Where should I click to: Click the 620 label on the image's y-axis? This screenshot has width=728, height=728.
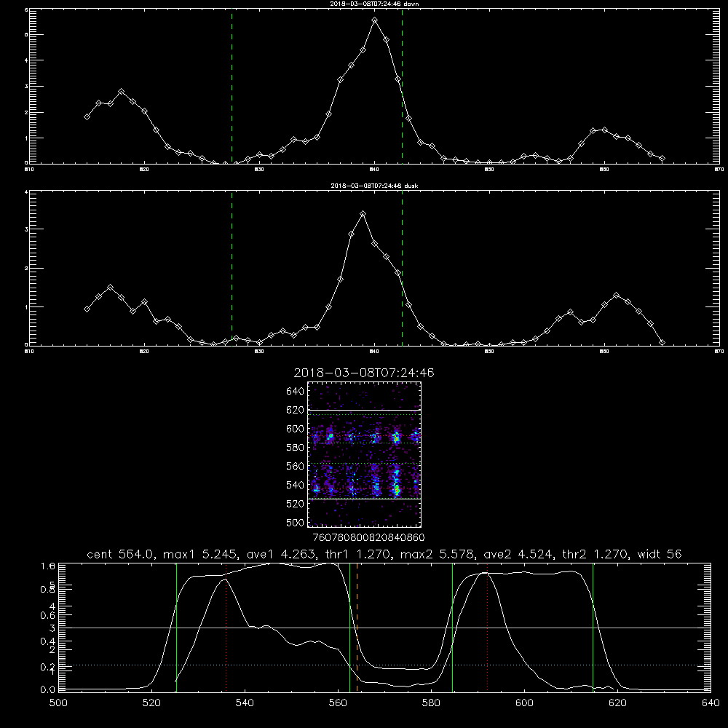click(x=296, y=410)
